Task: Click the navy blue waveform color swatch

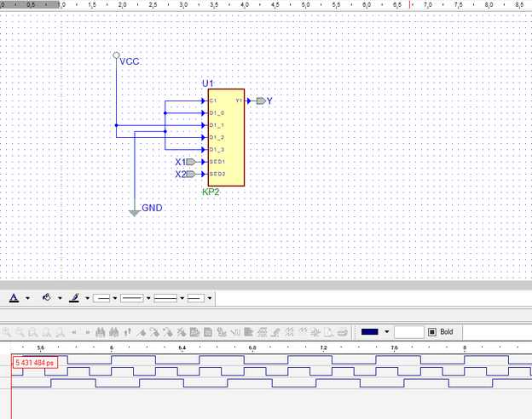Action: [371, 331]
